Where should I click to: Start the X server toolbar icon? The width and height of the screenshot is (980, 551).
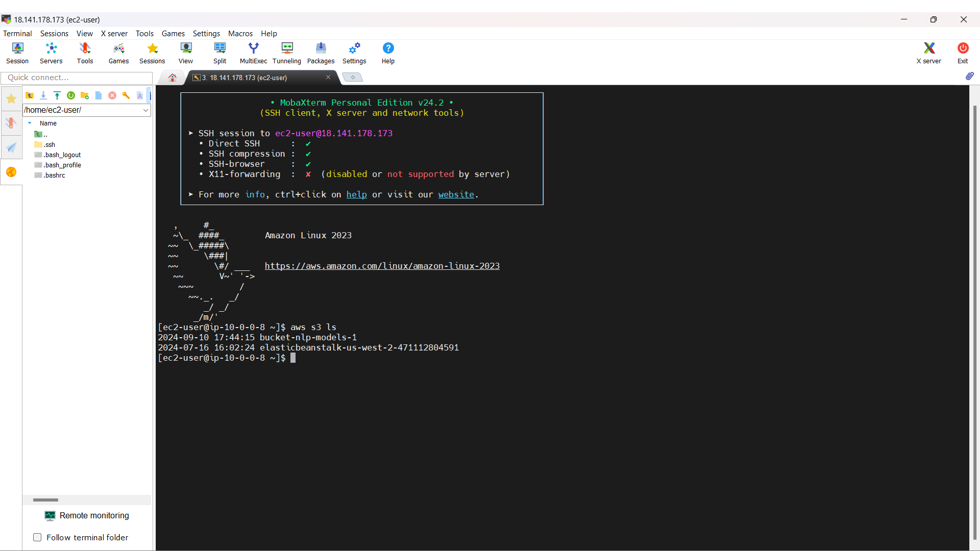(929, 53)
